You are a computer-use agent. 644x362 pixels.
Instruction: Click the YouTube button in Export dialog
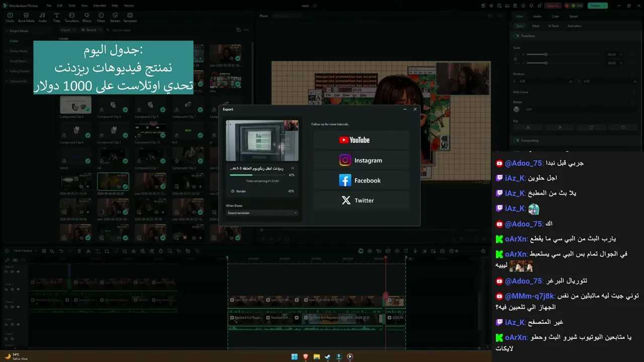361,140
